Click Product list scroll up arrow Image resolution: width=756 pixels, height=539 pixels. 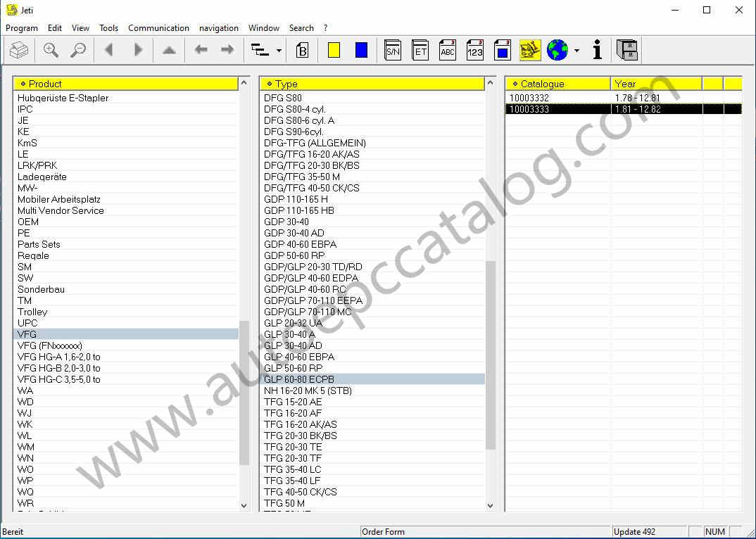pyautogui.click(x=244, y=83)
